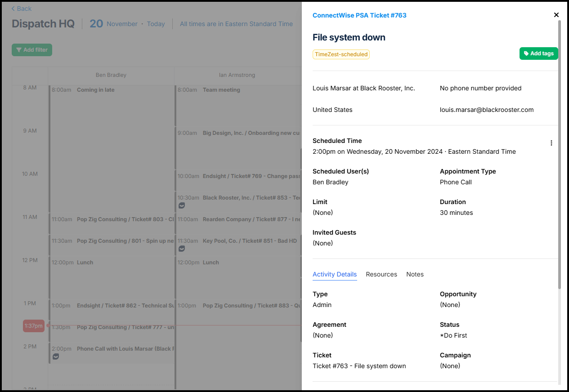Switch to the Activity Details tab
Screen dimensions: 569x392
coord(335,274)
